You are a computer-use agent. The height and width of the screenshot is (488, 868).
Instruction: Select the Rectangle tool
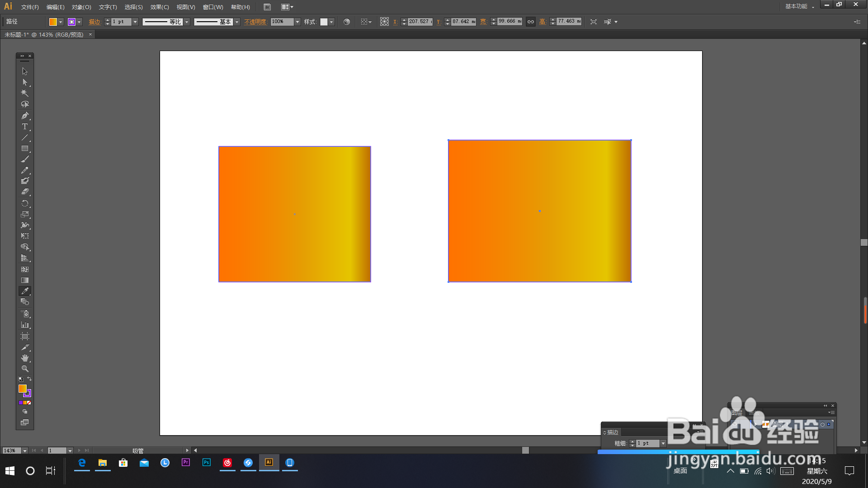[x=25, y=148]
